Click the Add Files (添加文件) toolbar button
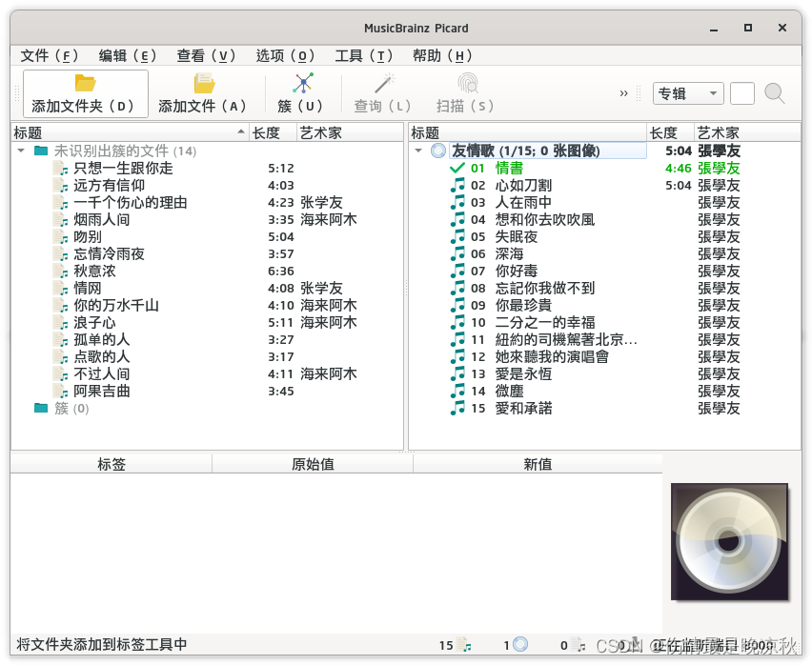 [202, 93]
